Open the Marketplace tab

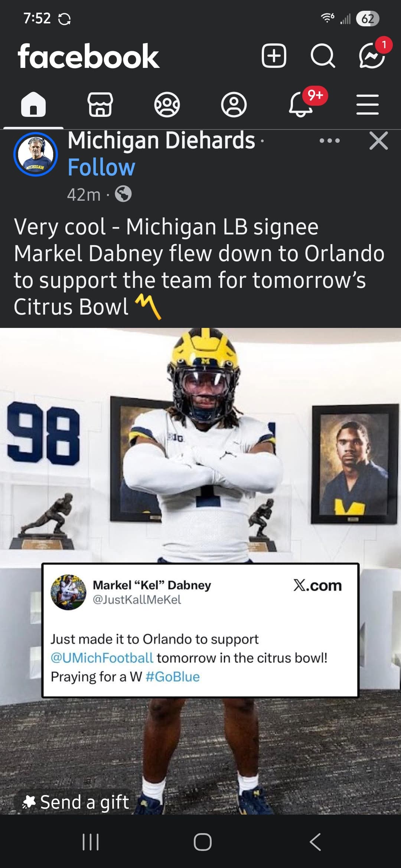tap(100, 104)
